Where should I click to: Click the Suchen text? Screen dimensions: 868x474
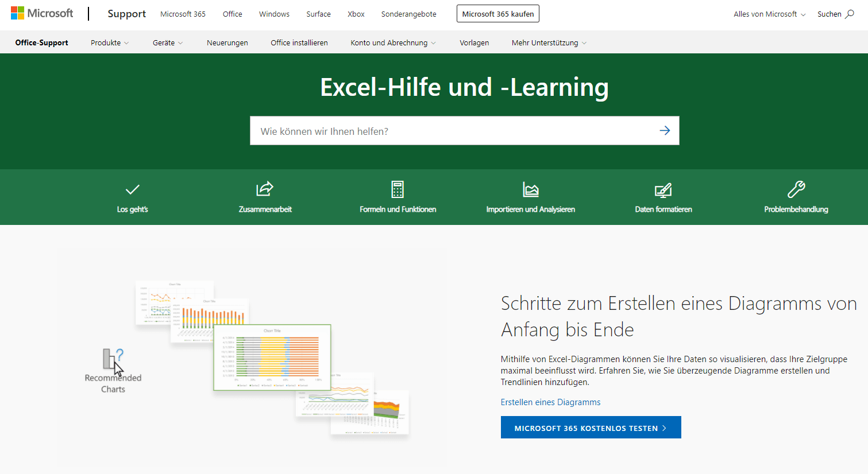coord(830,14)
